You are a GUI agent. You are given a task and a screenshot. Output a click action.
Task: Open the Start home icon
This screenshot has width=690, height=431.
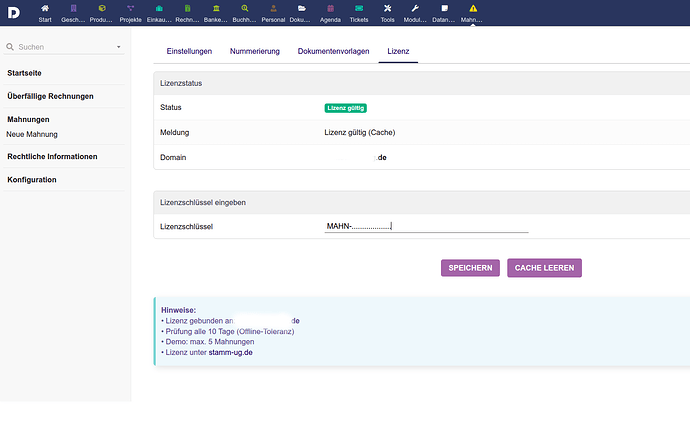(45, 9)
